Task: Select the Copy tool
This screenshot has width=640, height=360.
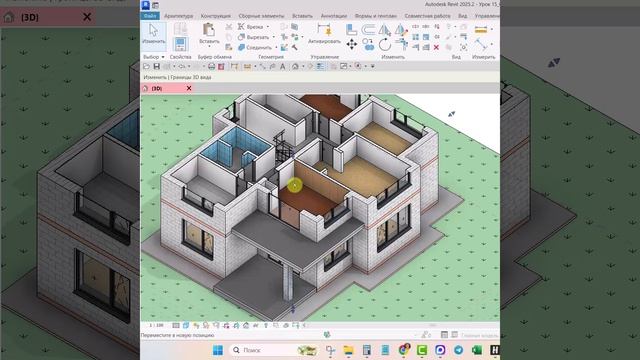Action: pyautogui.click(x=368, y=44)
